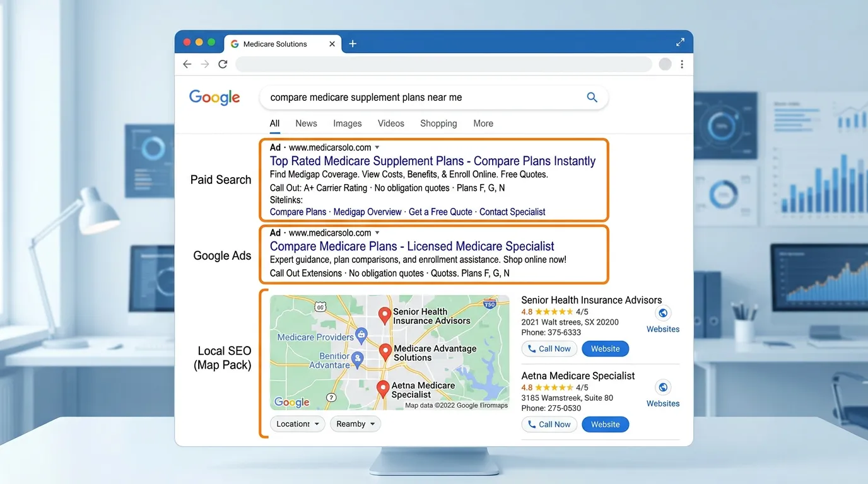Open the Location filter dropdown

pos(298,424)
